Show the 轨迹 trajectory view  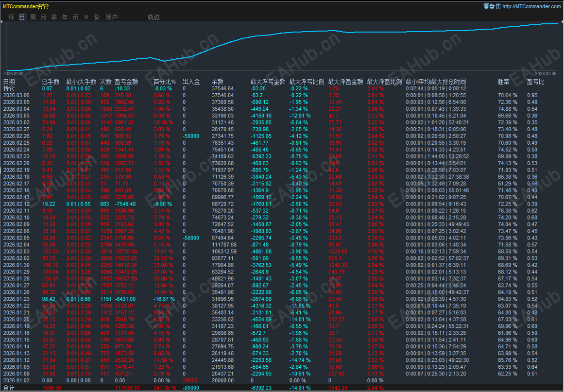coord(154,17)
